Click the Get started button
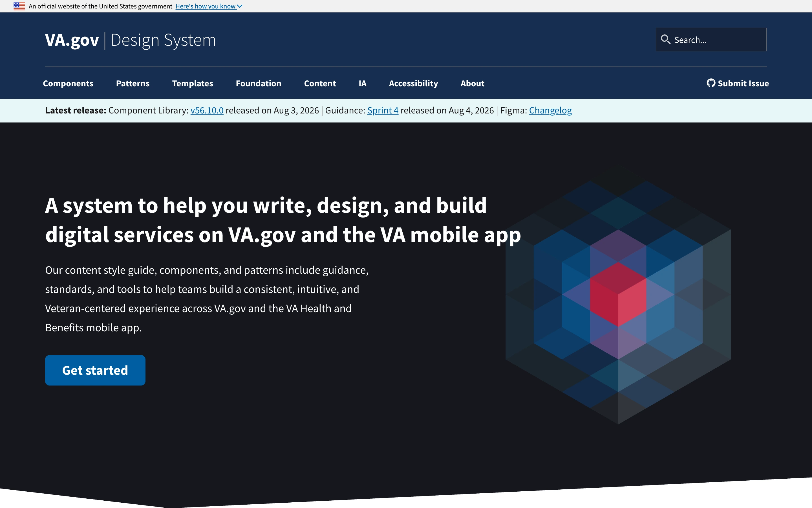 pyautogui.click(x=95, y=370)
